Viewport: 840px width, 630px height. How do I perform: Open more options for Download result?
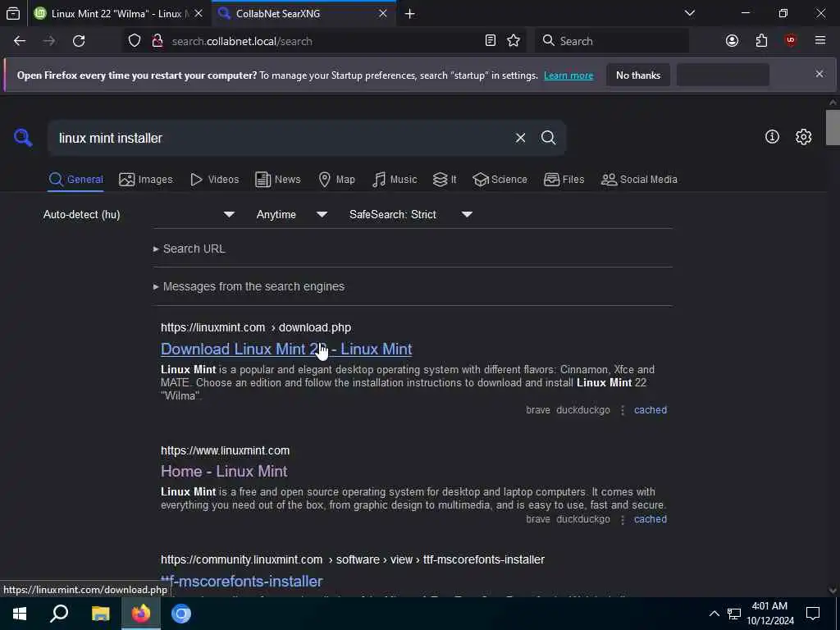pos(622,410)
